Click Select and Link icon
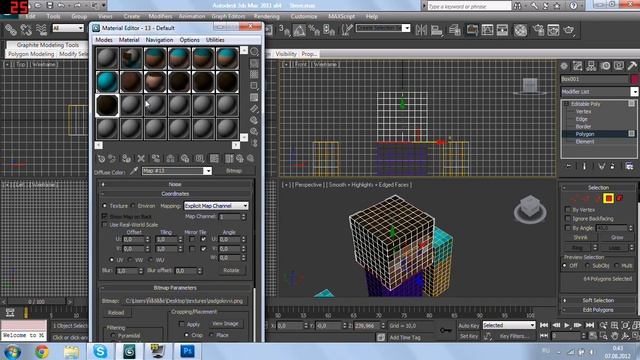640x360 pixels. 11,29
